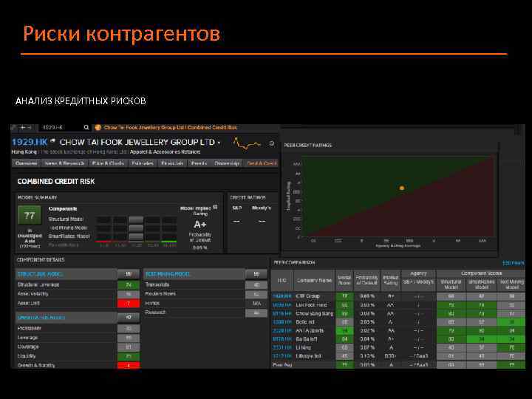Click the Company Name column header
Viewport: 532px width, 399px height.
click(314, 281)
